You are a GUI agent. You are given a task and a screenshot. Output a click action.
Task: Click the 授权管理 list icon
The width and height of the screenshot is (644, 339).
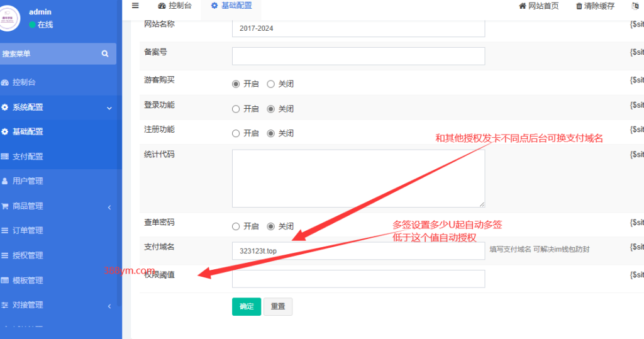(5, 255)
